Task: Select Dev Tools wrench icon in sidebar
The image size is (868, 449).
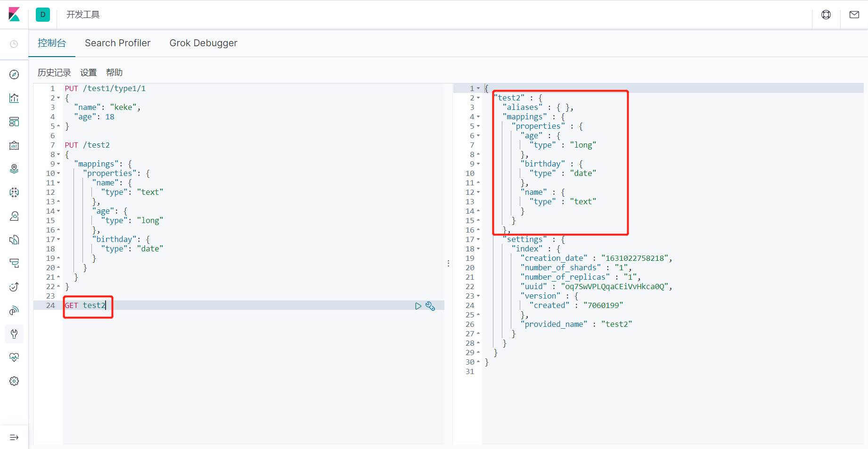Action: pos(14,334)
